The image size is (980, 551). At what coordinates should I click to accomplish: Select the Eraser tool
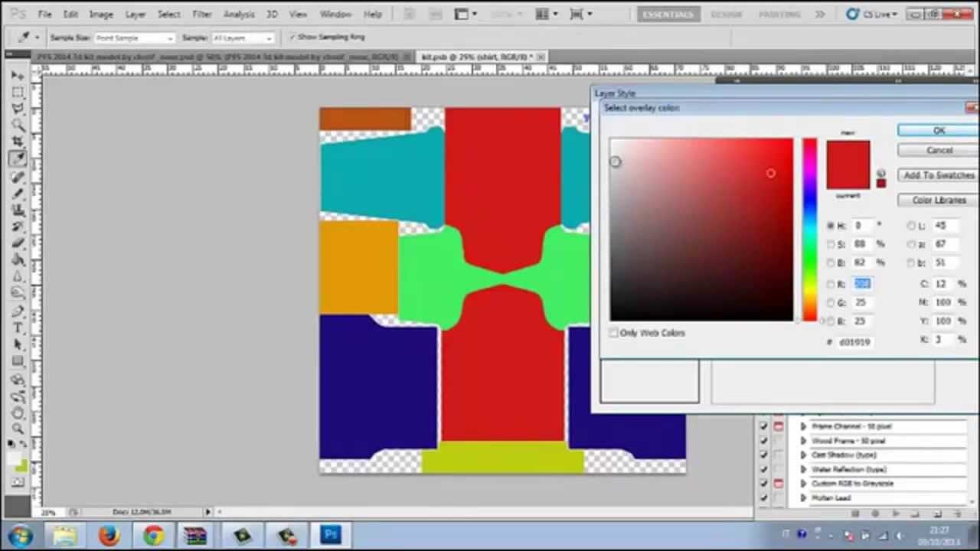pos(18,243)
